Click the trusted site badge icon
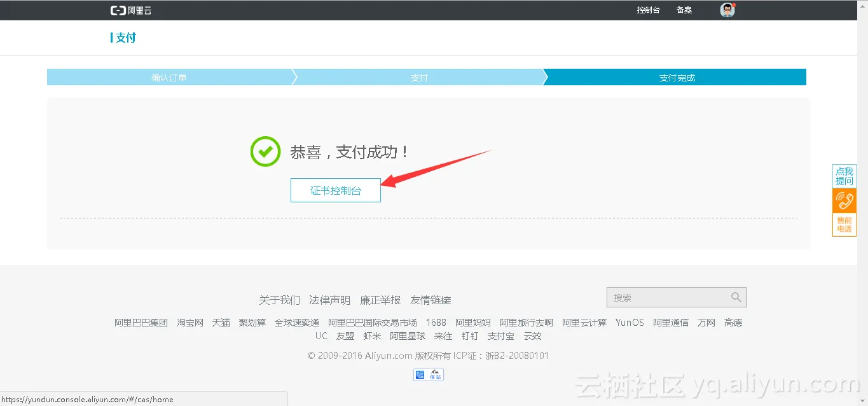The height and width of the screenshot is (406, 868). pyautogui.click(x=429, y=375)
